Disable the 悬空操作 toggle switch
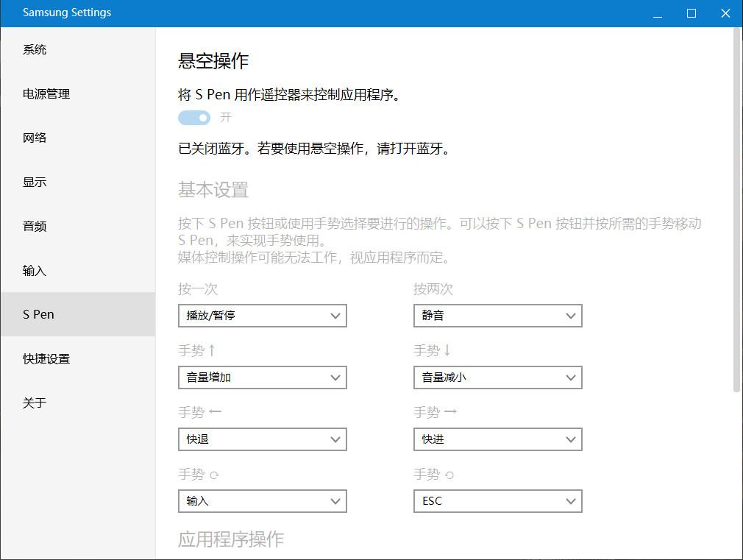 point(193,118)
